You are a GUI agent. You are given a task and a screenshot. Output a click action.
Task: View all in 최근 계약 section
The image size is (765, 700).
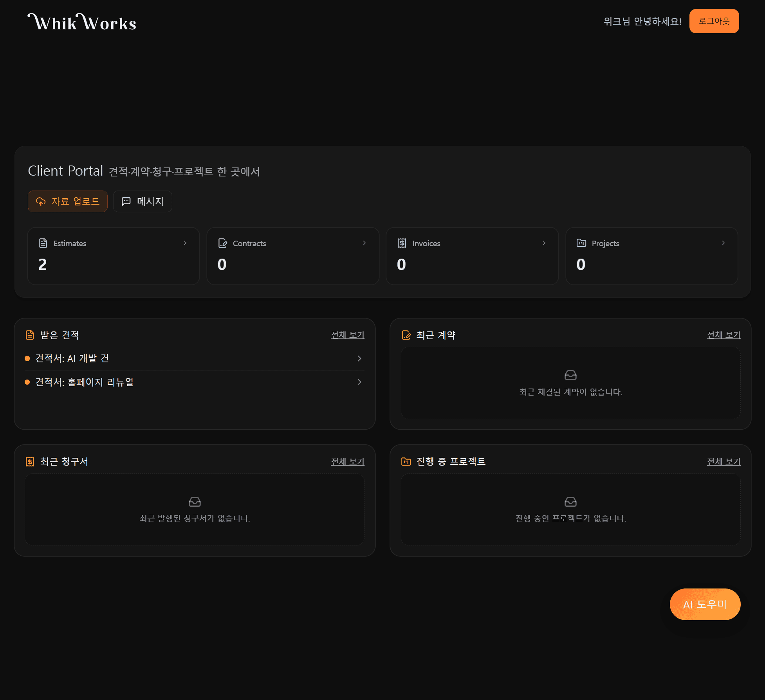click(x=724, y=335)
